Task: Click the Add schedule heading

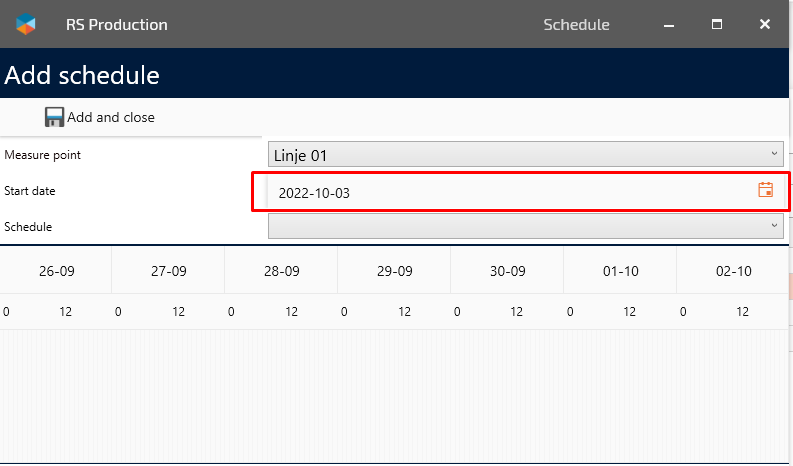Action: (82, 75)
